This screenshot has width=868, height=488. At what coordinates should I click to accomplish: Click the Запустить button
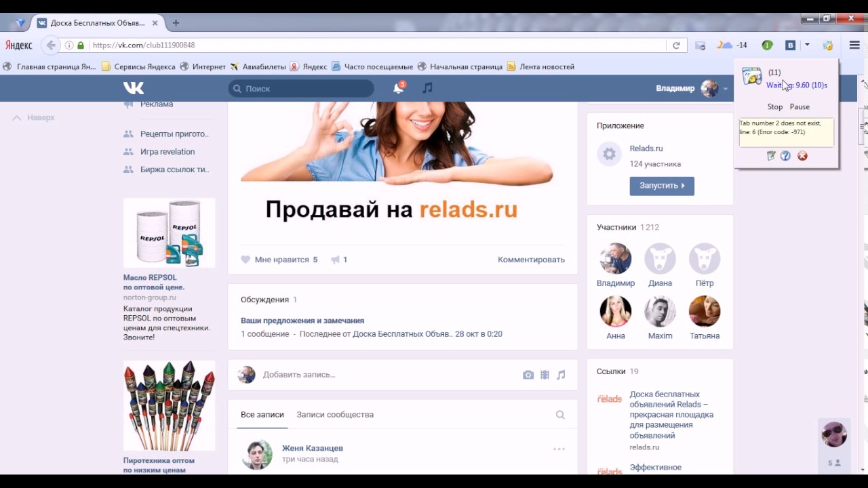pyautogui.click(x=662, y=186)
